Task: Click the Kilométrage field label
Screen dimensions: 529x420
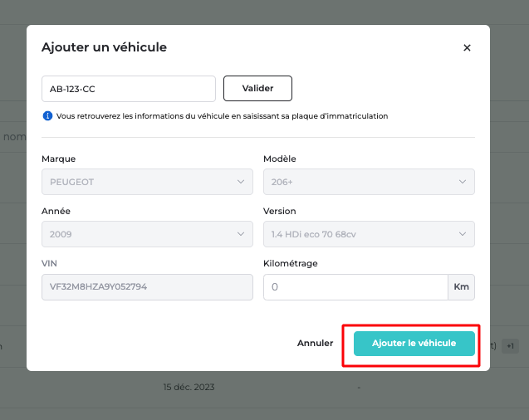Action: [291, 264]
